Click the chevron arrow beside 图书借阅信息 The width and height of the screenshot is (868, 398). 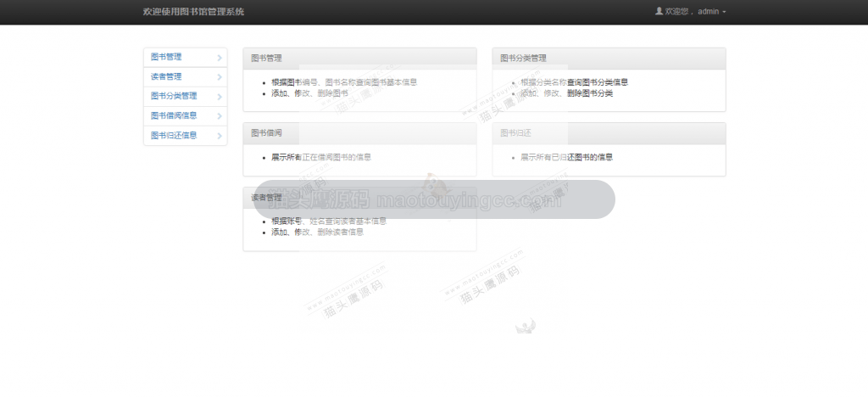point(220,116)
